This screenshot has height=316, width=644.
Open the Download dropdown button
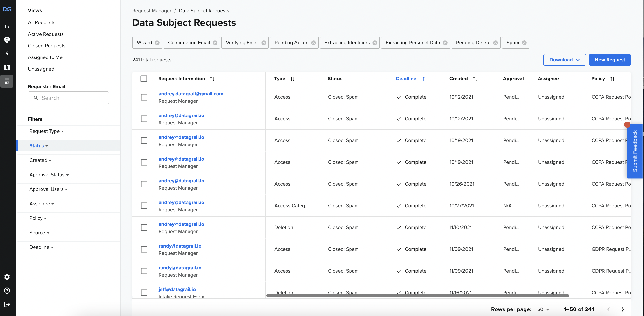pos(565,60)
